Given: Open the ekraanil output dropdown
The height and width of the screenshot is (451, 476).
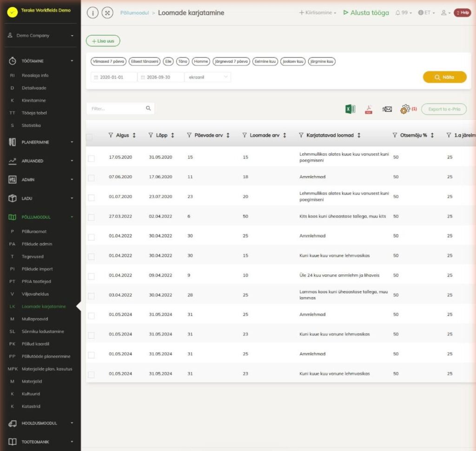Looking at the screenshot, I should tap(208, 77).
